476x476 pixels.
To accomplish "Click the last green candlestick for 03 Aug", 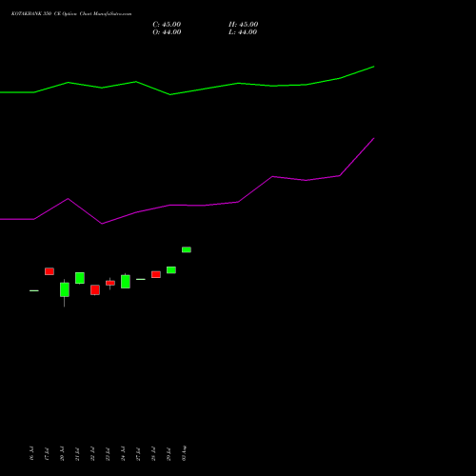I will pos(187,249).
